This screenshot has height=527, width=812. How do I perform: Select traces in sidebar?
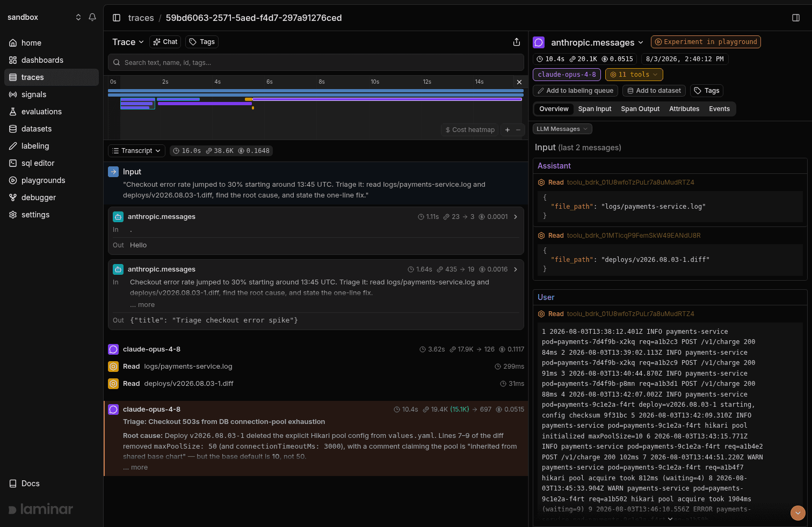(x=52, y=77)
